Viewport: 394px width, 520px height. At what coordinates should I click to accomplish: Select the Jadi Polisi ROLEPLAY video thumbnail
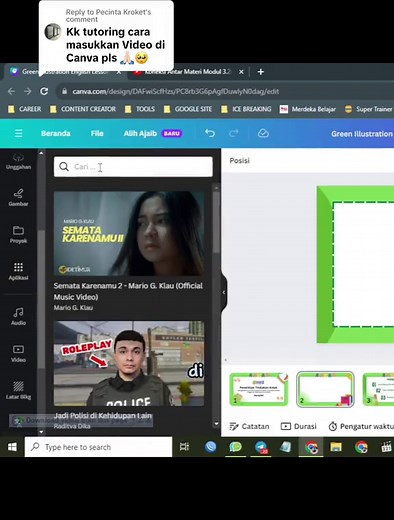pos(129,363)
